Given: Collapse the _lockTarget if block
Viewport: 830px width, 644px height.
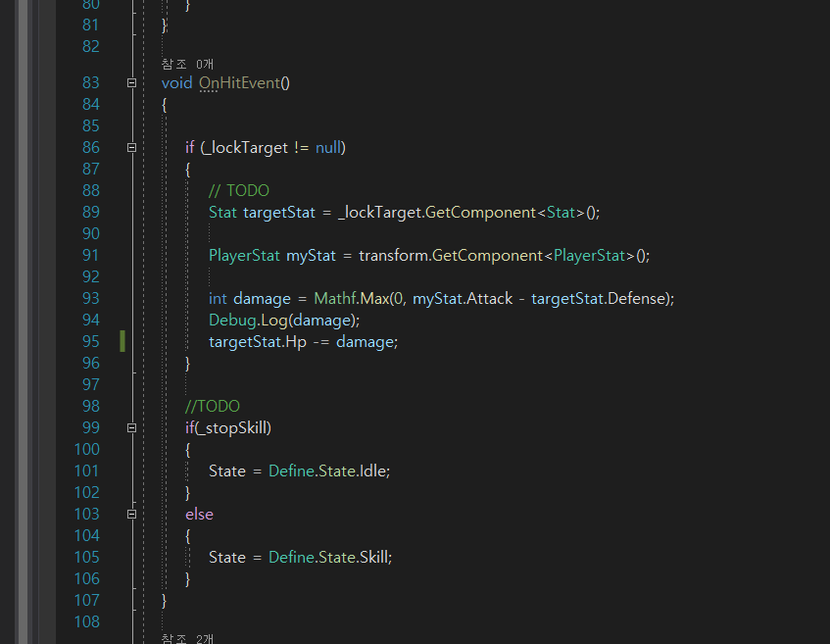Looking at the screenshot, I should click(x=132, y=148).
